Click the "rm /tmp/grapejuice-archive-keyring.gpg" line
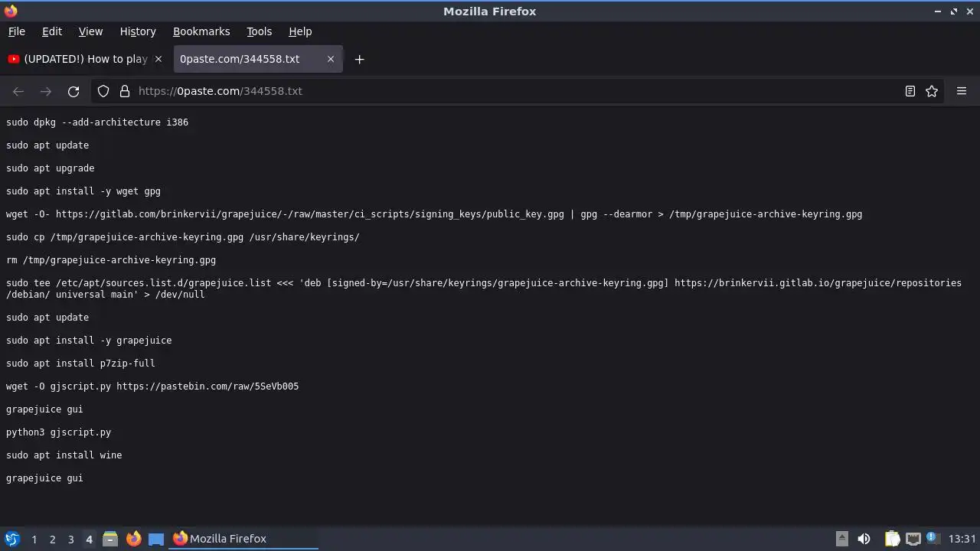The height and width of the screenshot is (551, 980). coord(111,260)
